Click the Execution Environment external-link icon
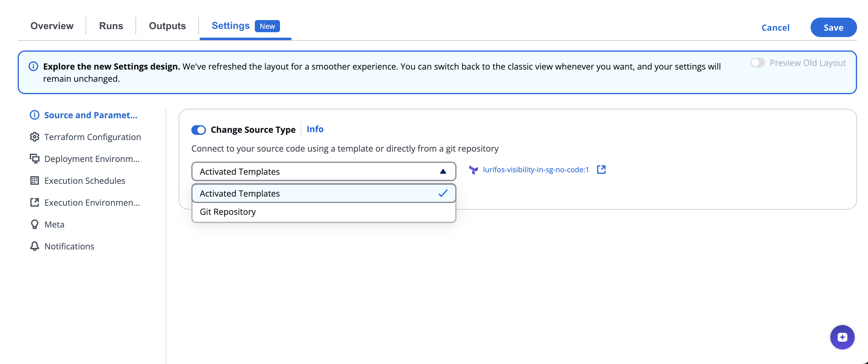Viewport: 868px width, 364px height. click(34, 203)
